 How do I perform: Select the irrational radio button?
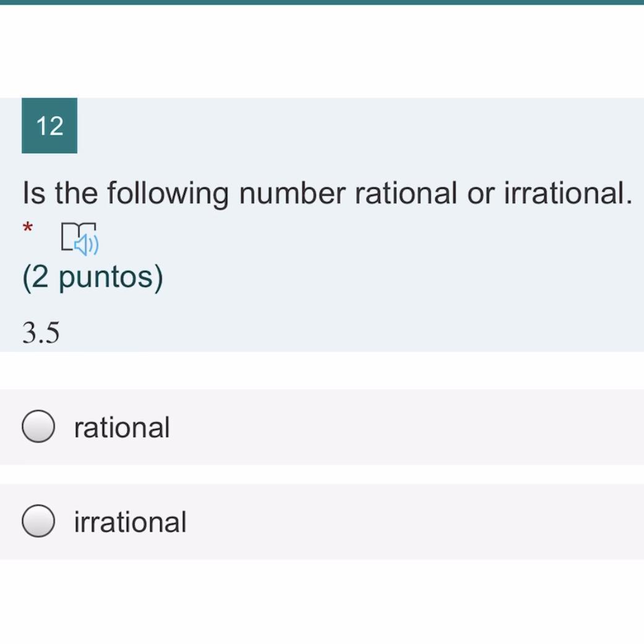pos(38,521)
